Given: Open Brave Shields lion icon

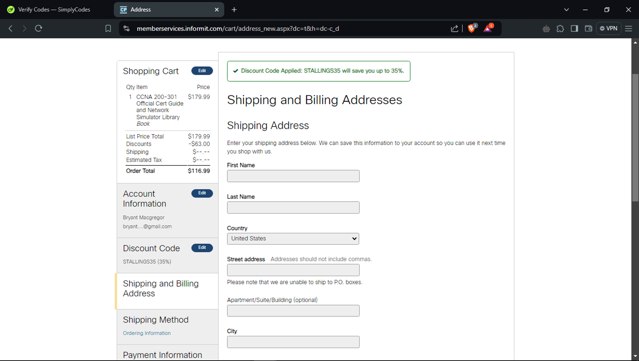Looking at the screenshot, I should (472, 28).
